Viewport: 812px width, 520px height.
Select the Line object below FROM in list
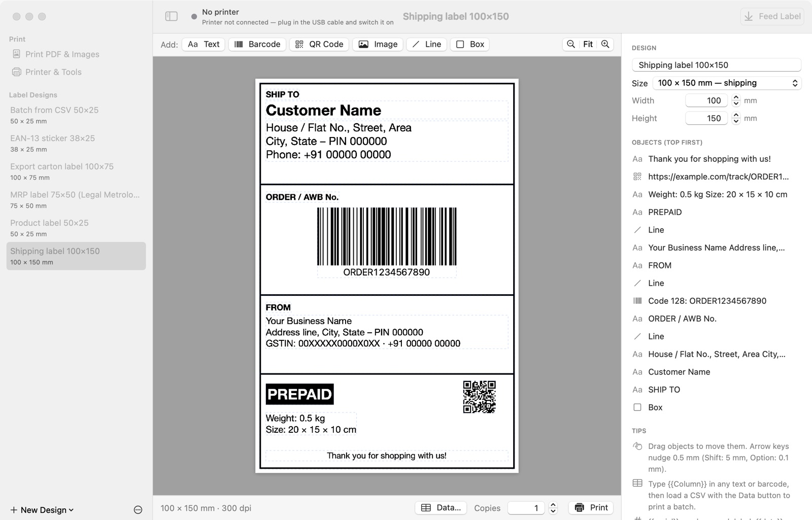pyautogui.click(x=716, y=283)
